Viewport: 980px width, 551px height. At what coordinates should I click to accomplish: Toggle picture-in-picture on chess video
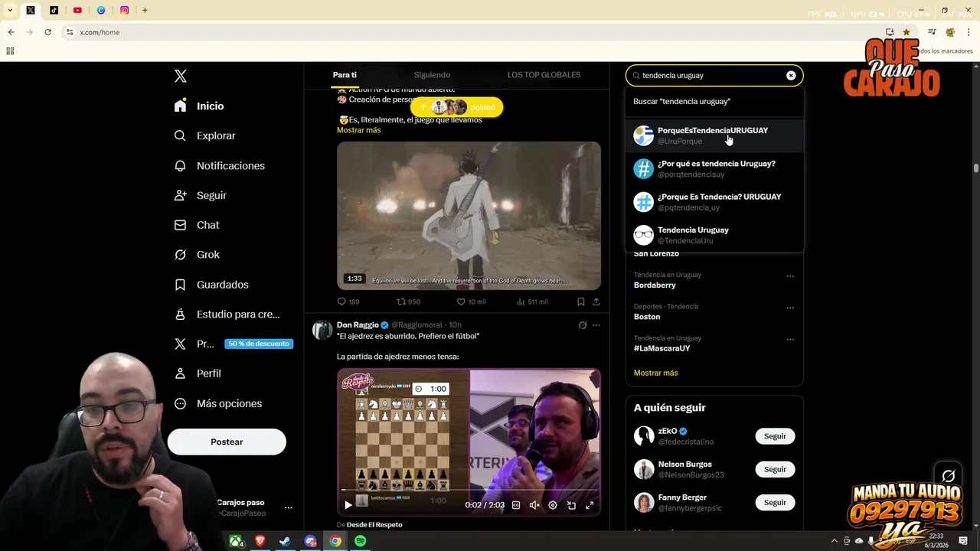point(571,505)
